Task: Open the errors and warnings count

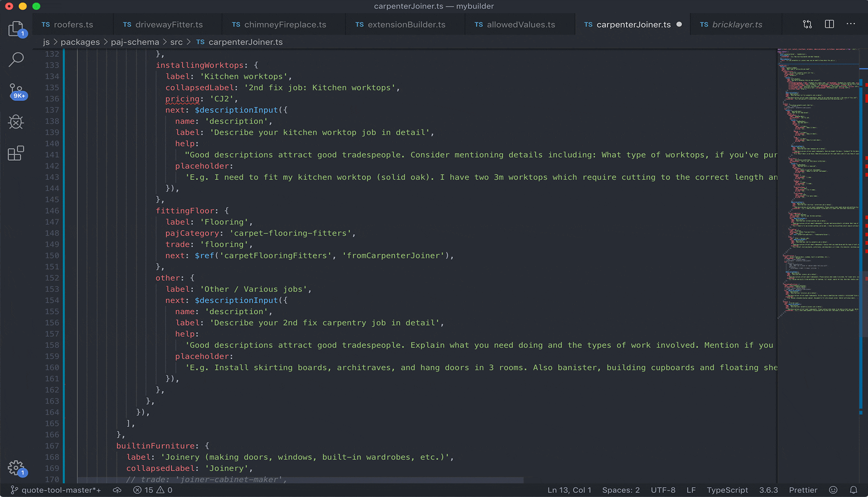Action: pos(153,490)
